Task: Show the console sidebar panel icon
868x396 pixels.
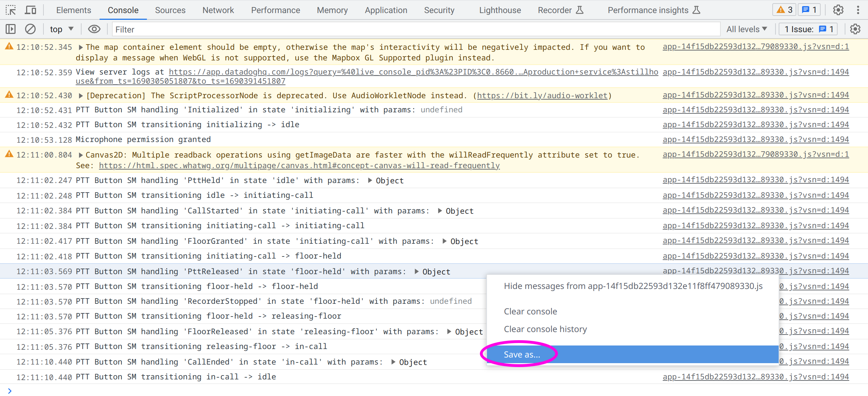Action: click(11, 29)
